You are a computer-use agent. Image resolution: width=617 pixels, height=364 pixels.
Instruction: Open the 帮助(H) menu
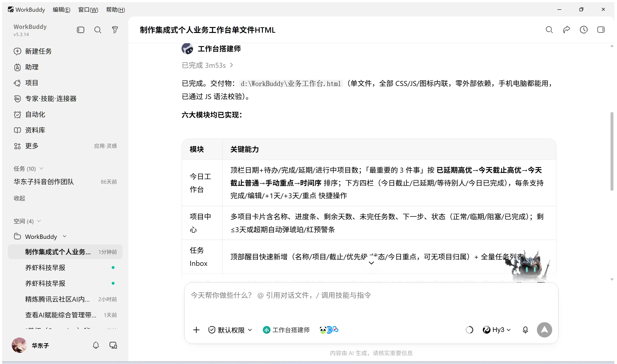point(116,10)
